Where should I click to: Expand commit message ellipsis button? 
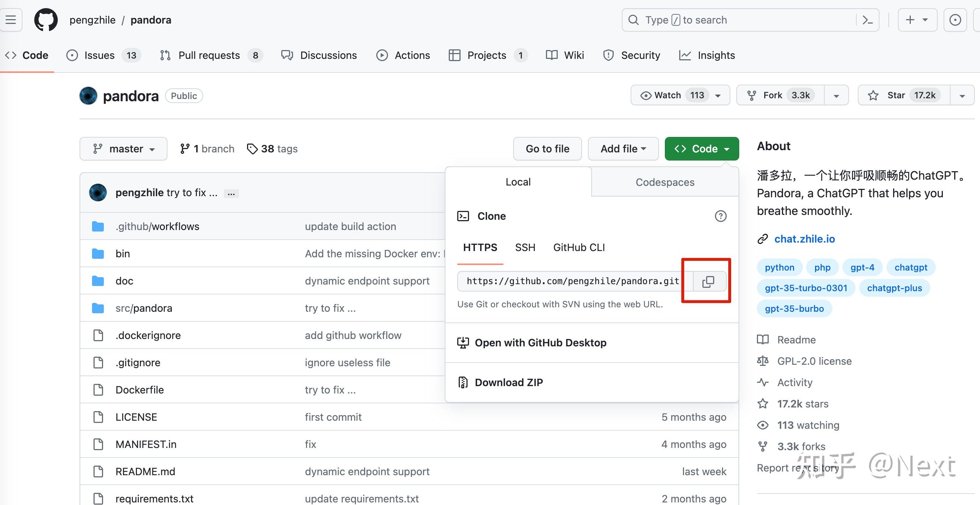(x=231, y=193)
